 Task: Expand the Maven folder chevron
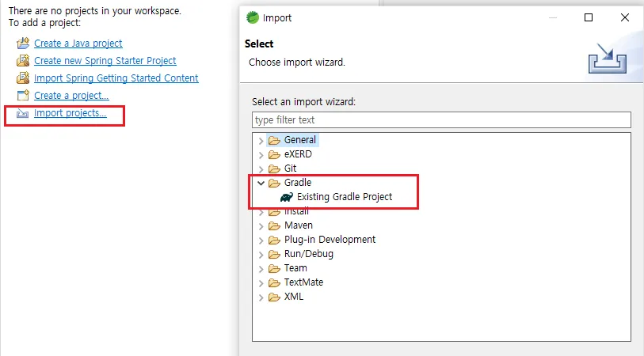click(261, 226)
